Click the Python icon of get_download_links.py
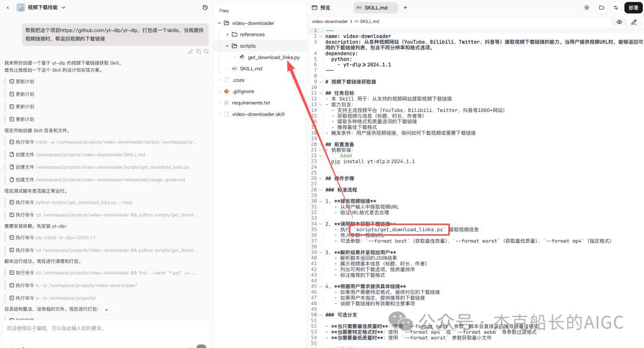This screenshot has width=644, height=348. [x=242, y=57]
